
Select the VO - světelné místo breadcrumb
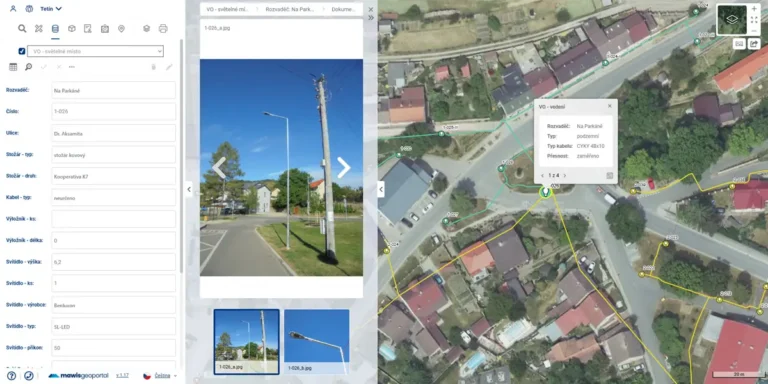click(229, 9)
